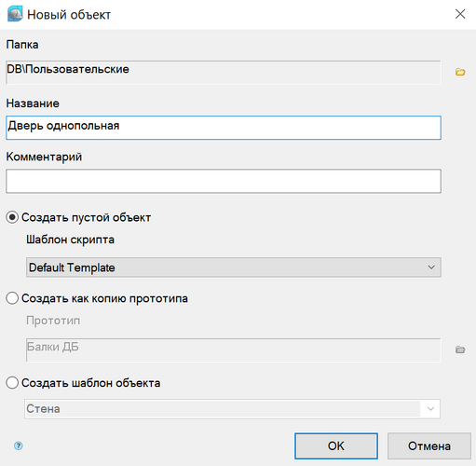Click inside the empty Комментарий field
This screenshot has width=476, height=466.
tap(224, 181)
